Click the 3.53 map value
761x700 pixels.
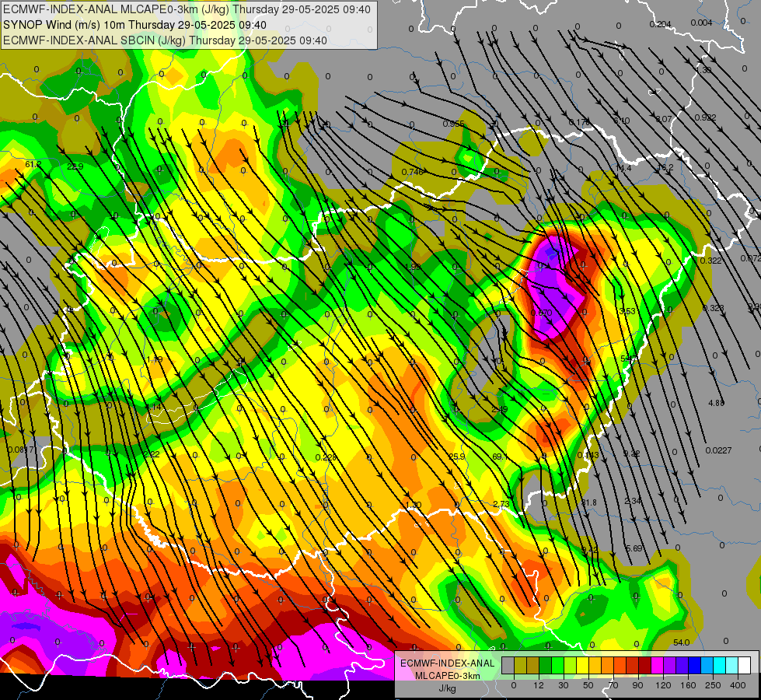coord(627,311)
